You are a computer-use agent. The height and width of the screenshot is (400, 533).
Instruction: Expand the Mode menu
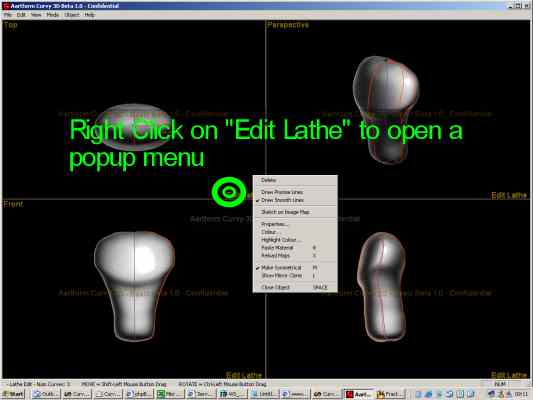53,15
